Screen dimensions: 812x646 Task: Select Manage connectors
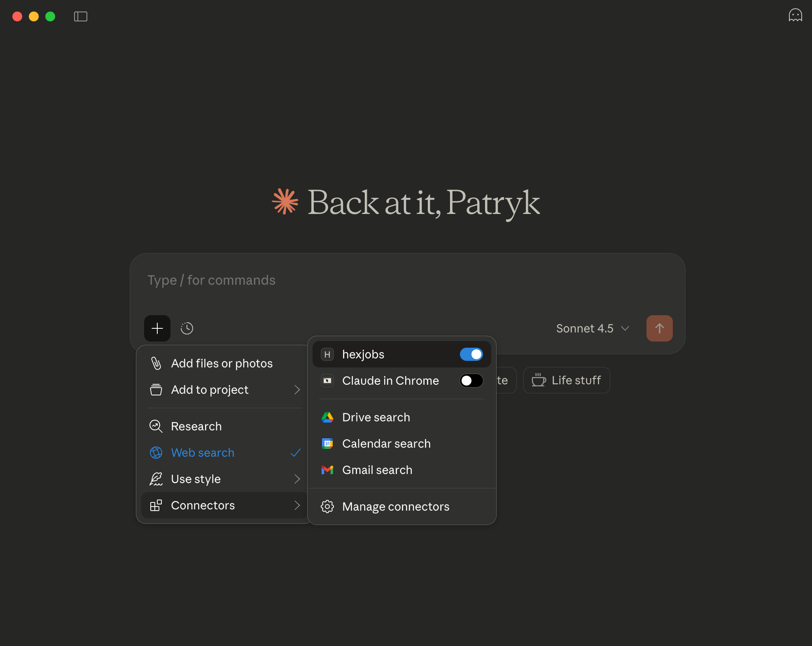point(396,507)
